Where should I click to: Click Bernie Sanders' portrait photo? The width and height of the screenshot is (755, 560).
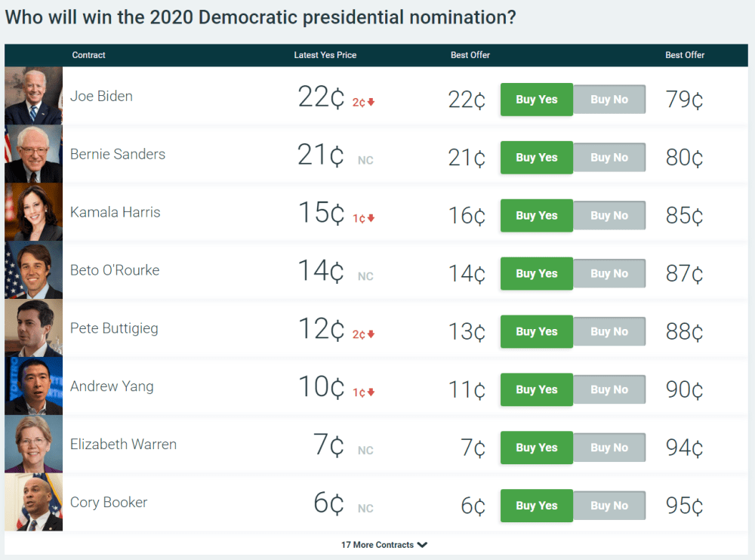tap(33, 154)
